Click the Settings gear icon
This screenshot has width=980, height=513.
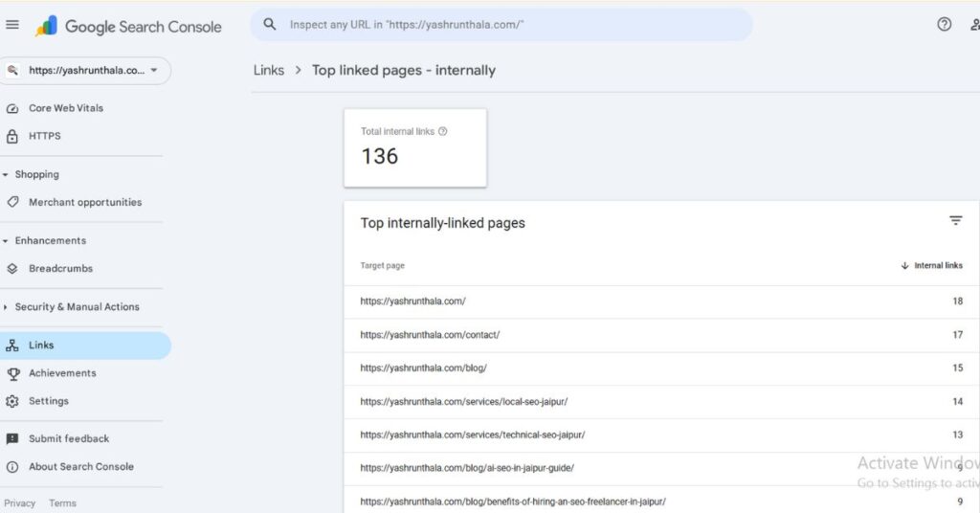pos(11,401)
